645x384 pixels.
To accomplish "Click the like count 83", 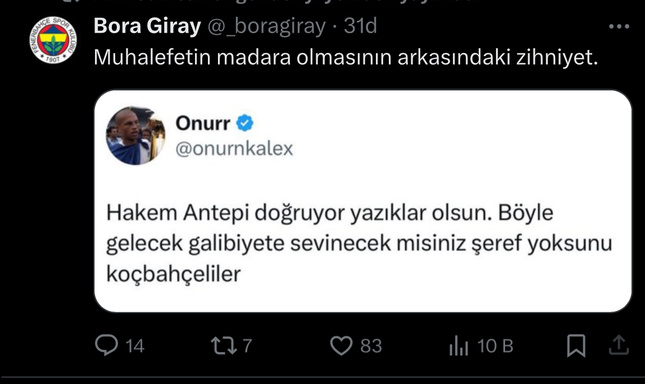I will 371,346.
